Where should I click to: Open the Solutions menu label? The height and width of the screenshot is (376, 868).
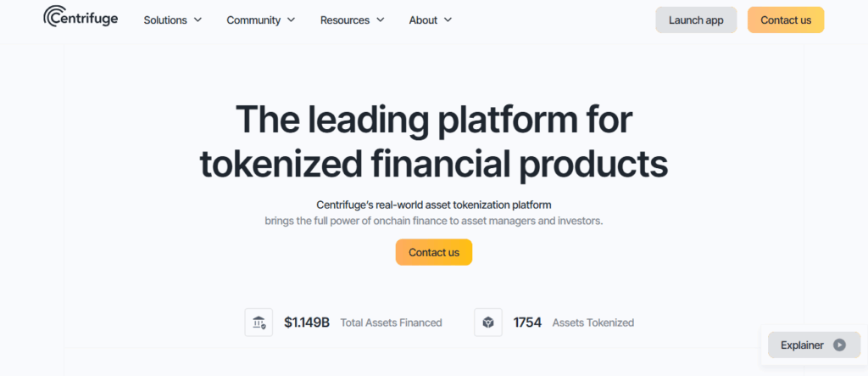[x=165, y=20]
